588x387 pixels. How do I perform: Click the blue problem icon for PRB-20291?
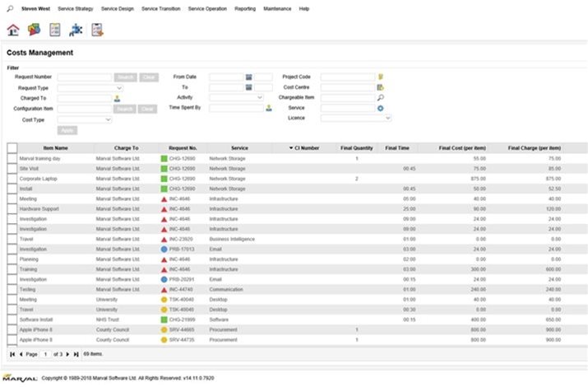[164, 279]
